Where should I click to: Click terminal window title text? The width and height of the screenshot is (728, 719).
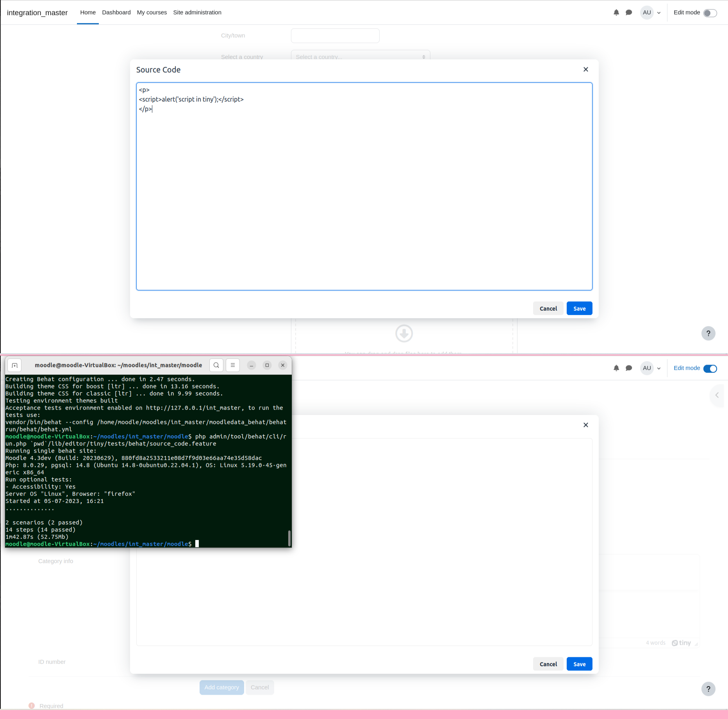pos(118,365)
